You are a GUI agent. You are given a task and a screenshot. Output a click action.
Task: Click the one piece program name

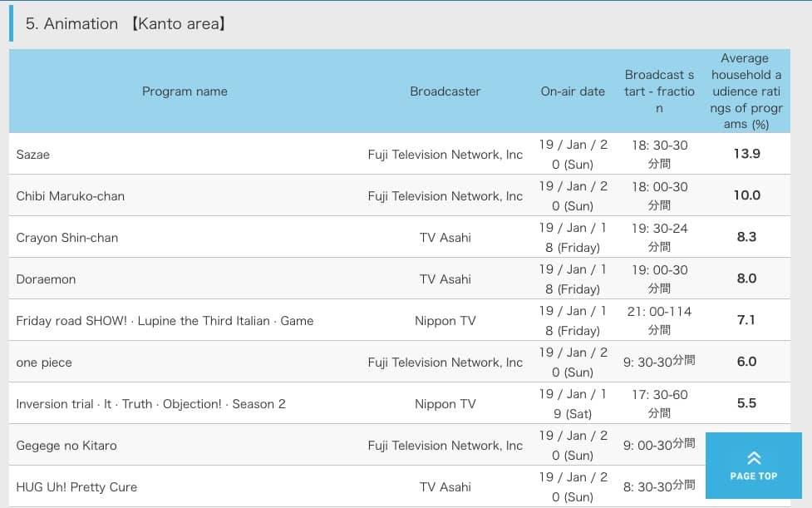click(x=44, y=363)
